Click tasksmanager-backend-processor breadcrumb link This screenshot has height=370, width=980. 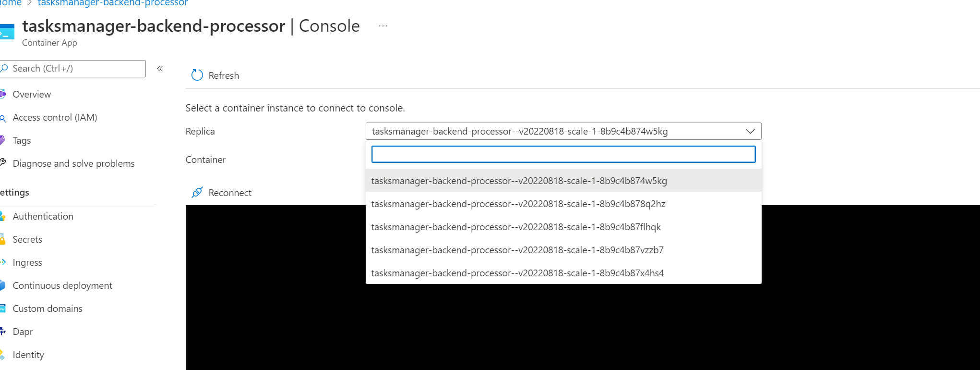click(113, 3)
